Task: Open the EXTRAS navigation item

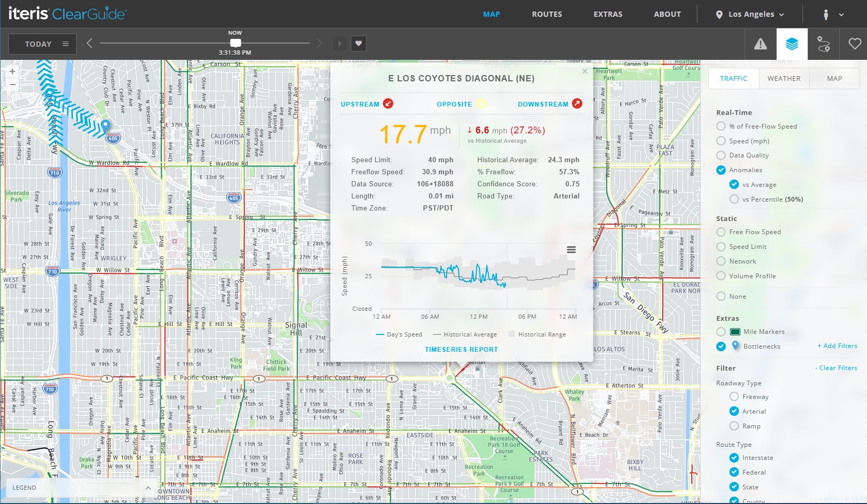Action: pyautogui.click(x=608, y=14)
